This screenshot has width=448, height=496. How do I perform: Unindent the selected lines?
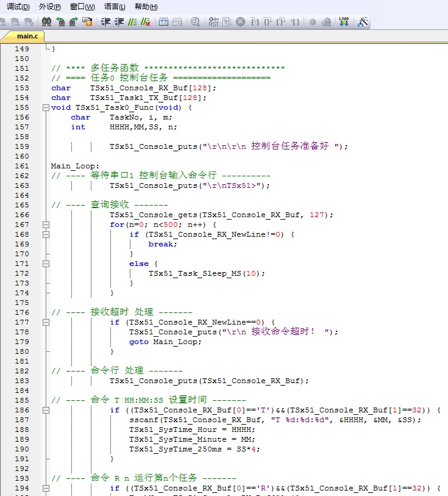pyautogui.click(x=119, y=22)
